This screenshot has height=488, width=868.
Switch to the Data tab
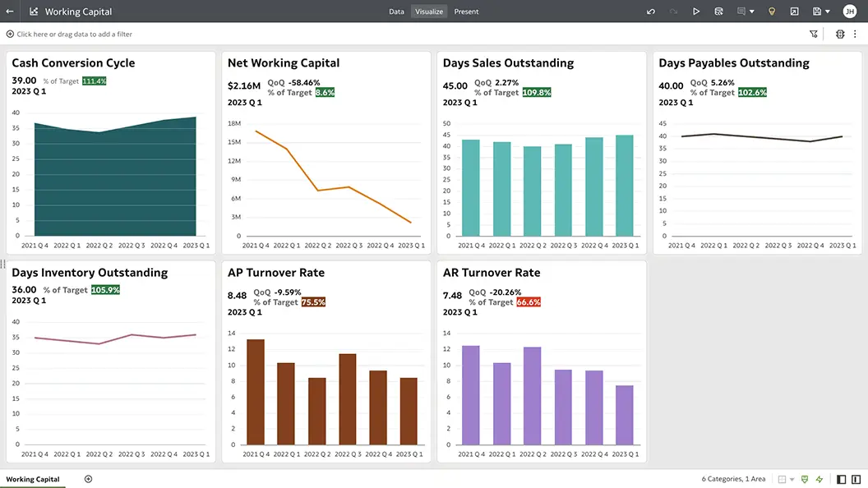[396, 12]
